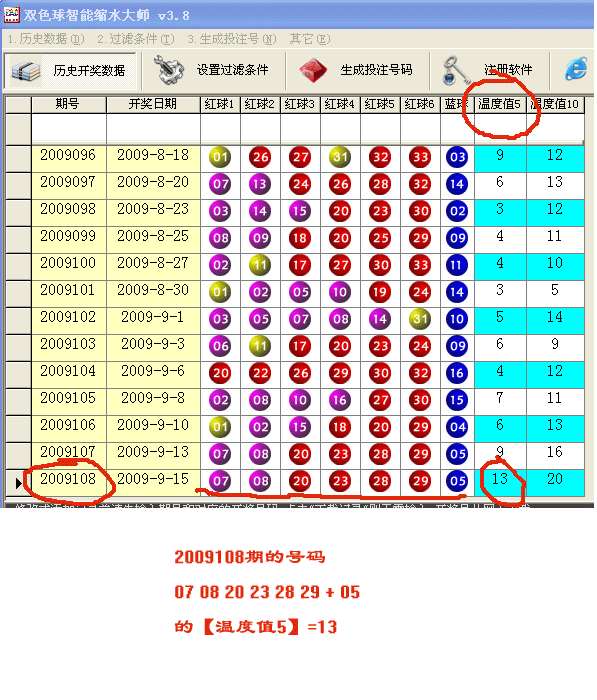Viewport: 597px width, 700px height.
Task: Click issue number 2009104
Action: click(x=68, y=372)
